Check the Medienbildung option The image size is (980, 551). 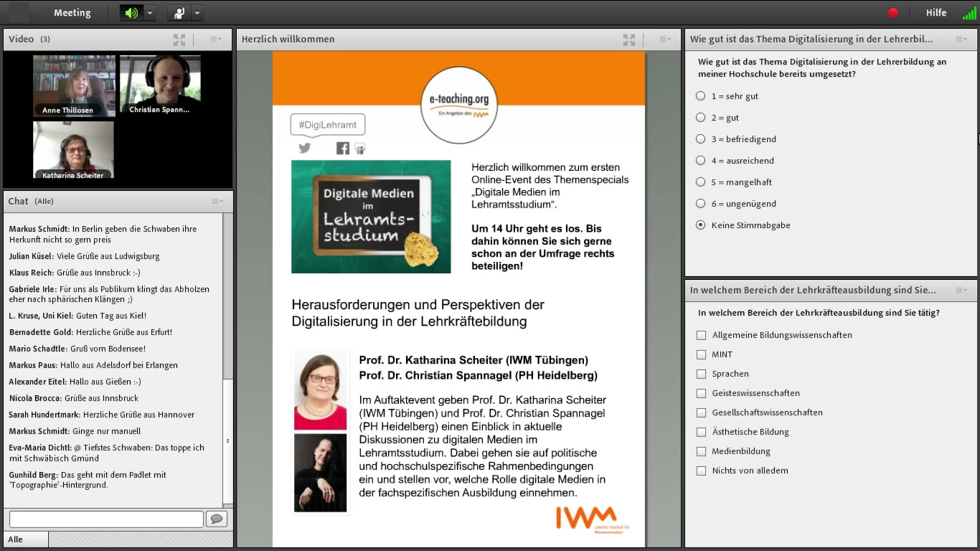702,451
